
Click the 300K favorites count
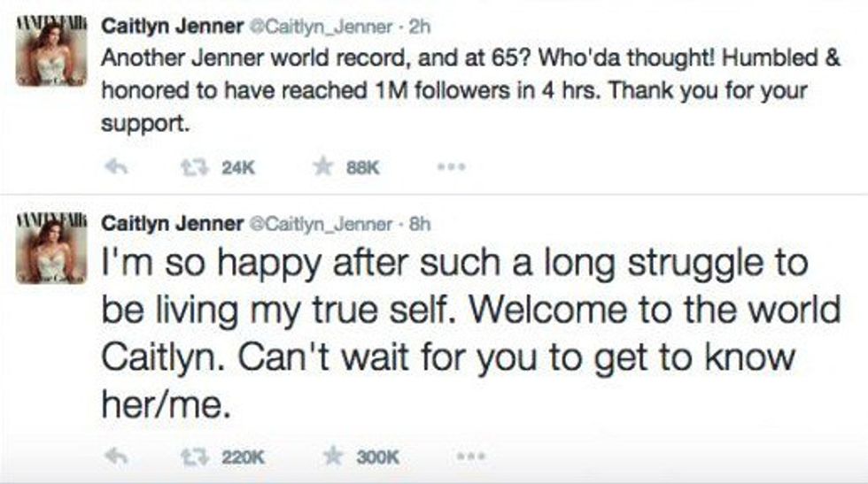pos(378,457)
